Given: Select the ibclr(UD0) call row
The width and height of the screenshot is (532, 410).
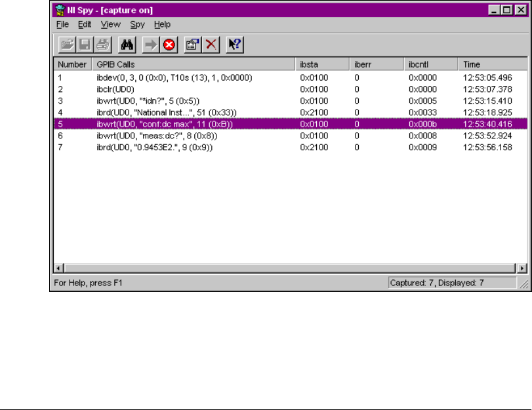Looking at the screenshot, I should click(291, 89).
